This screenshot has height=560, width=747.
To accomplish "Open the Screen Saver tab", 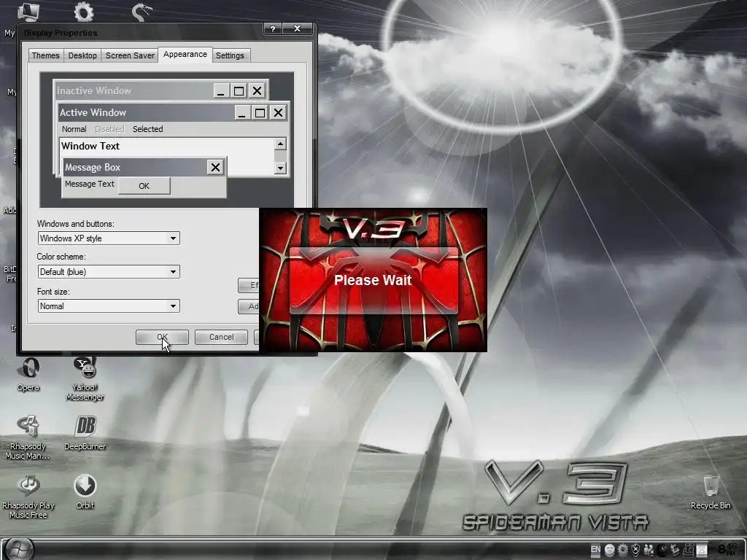I will [x=130, y=55].
